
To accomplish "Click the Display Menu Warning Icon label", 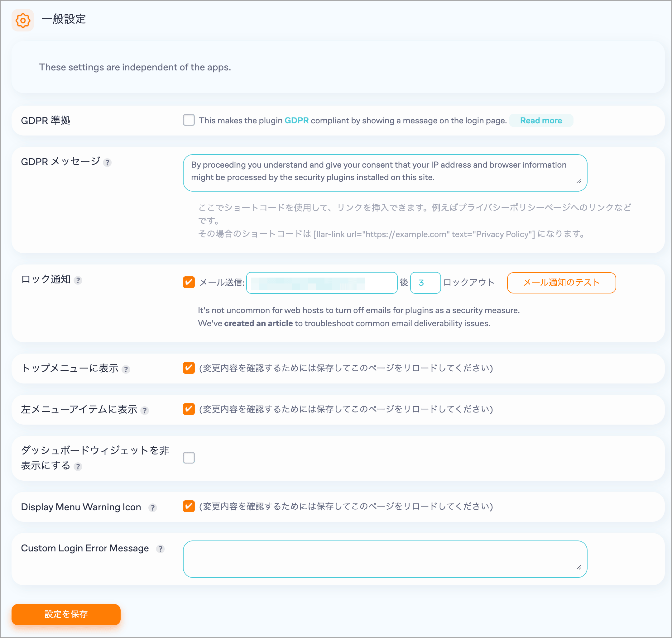I will (81, 507).
